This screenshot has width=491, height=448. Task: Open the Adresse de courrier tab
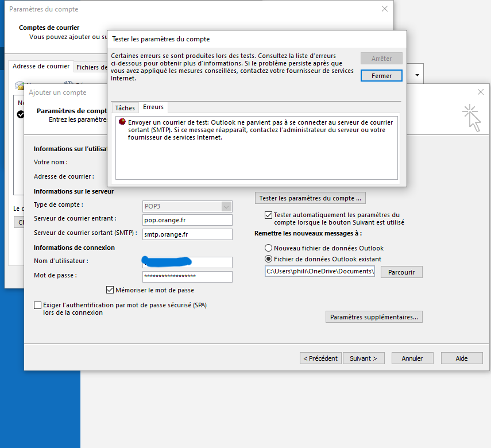pos(41,66)
